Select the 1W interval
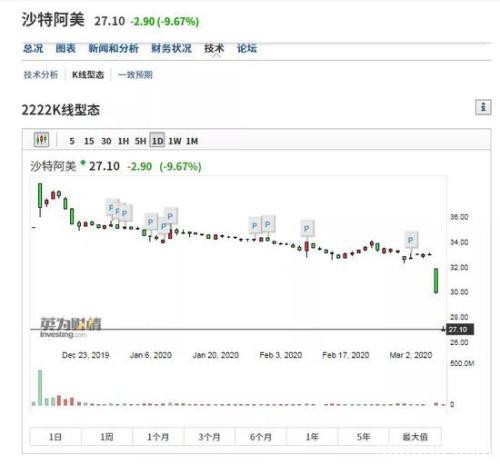This screenshot has width=500, height=464. (x=175, y=141)
